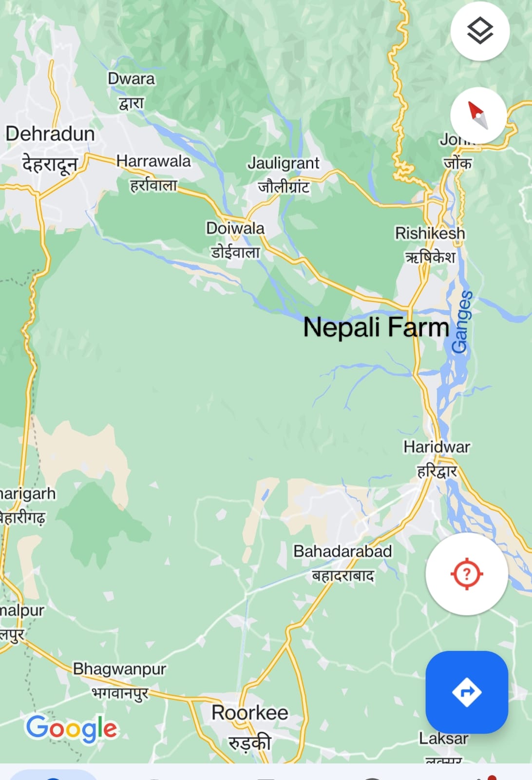Tap the red compass icon
This screenshot has height=780, width=532.
[479, 116]
